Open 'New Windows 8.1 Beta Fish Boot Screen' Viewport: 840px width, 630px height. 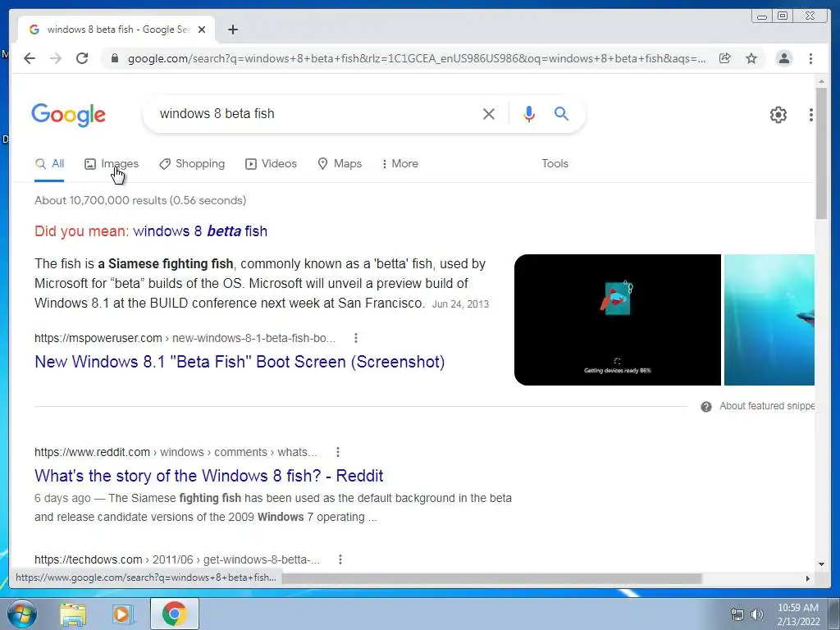point(240,362)
